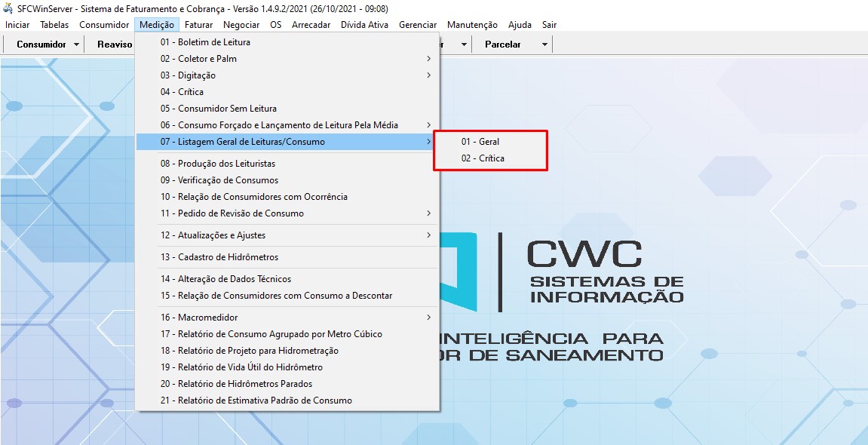Select Produção dos Leituristas entry
Viewport: 868px width, 445px height.
tap(217, 164)
